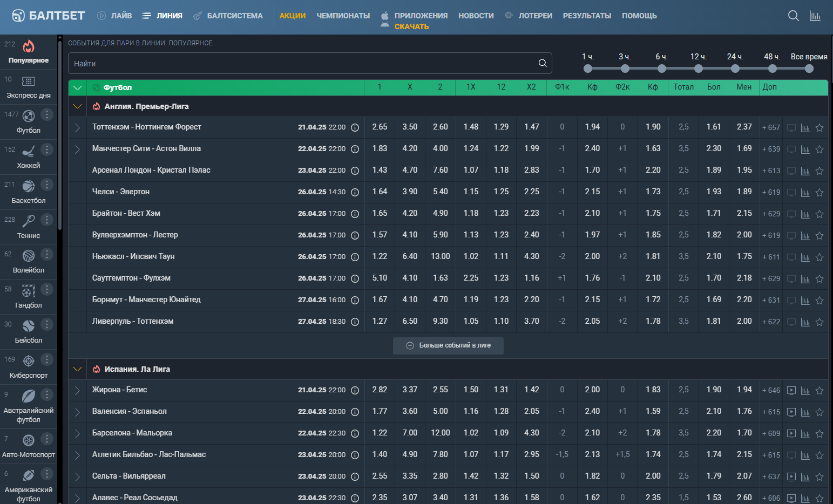833x504 pixels.
Task: Select Бейсбол sport in sidebar
Action: (29, 332)
